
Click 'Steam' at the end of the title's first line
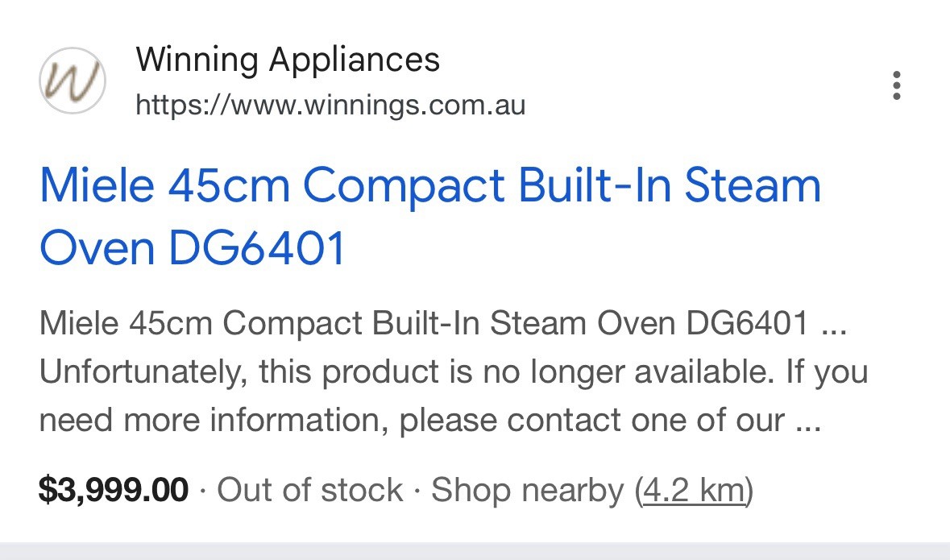(753, 185)
